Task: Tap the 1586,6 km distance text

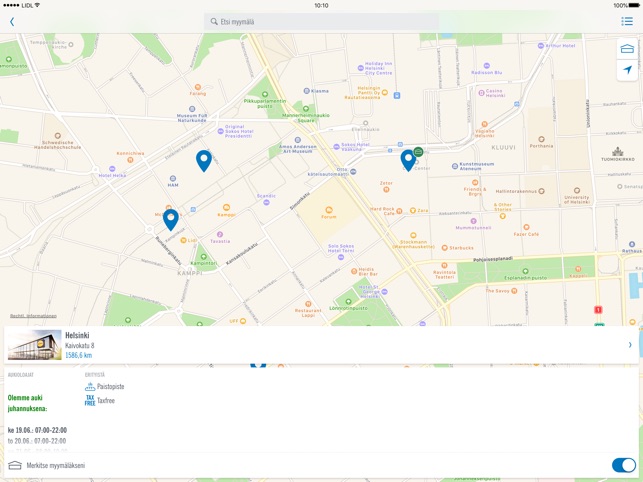Action: click(78, 355)
